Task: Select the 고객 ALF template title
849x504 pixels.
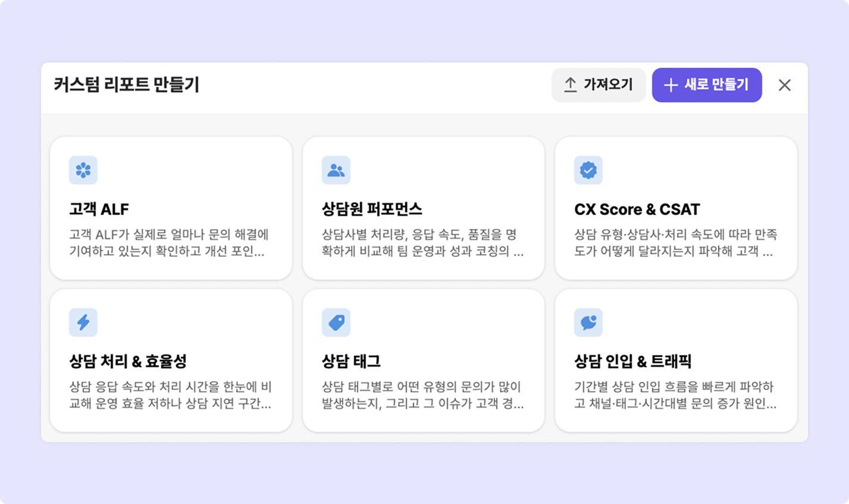Action: coord(99,209)
